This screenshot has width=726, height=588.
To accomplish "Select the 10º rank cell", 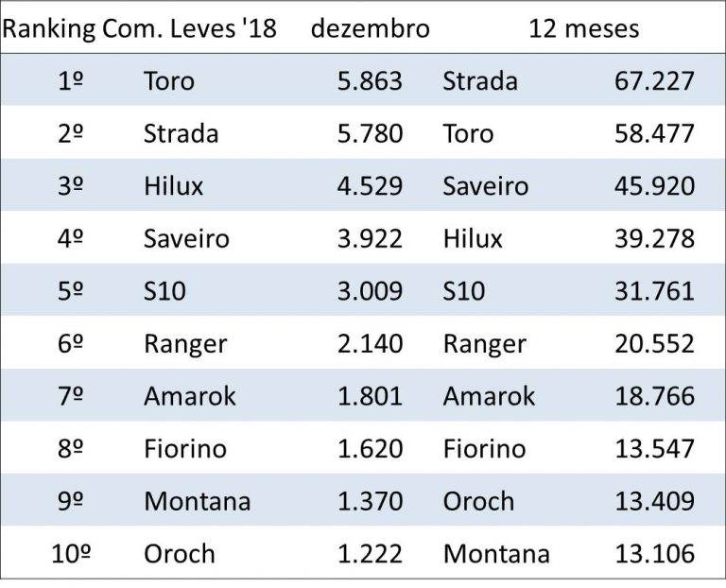I will 70,553.
